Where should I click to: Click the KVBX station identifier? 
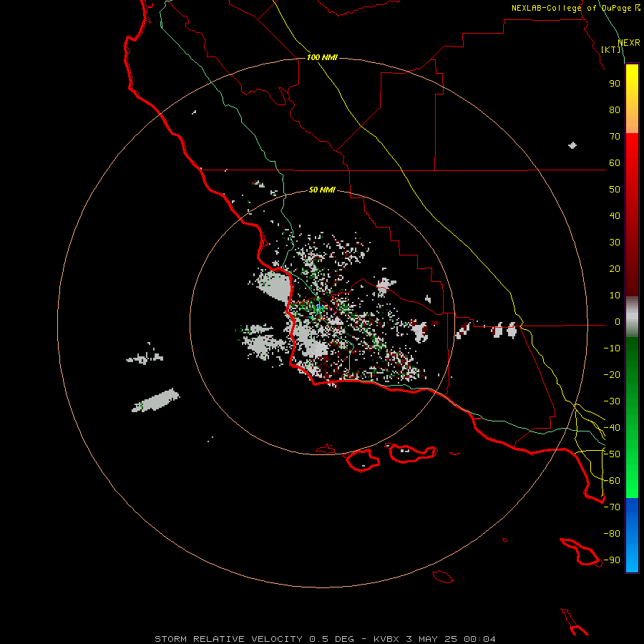(x=386, y=639)
